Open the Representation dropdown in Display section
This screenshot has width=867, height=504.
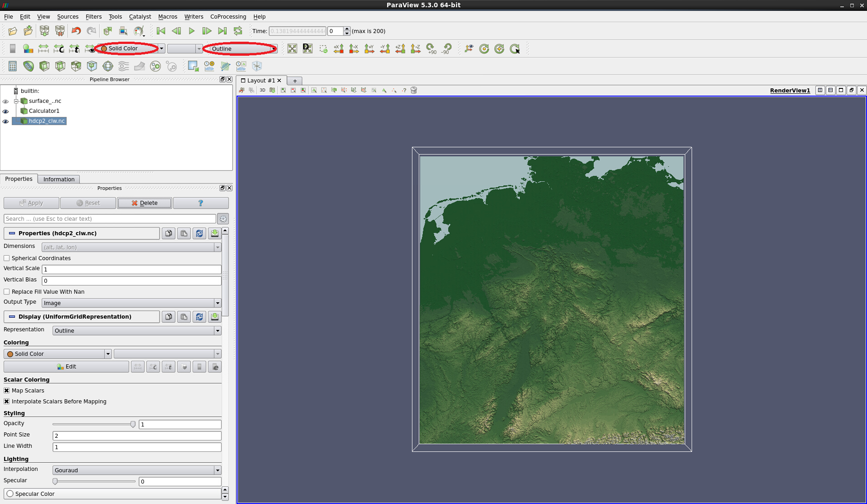pyautogui.click(x=136, y=331)
